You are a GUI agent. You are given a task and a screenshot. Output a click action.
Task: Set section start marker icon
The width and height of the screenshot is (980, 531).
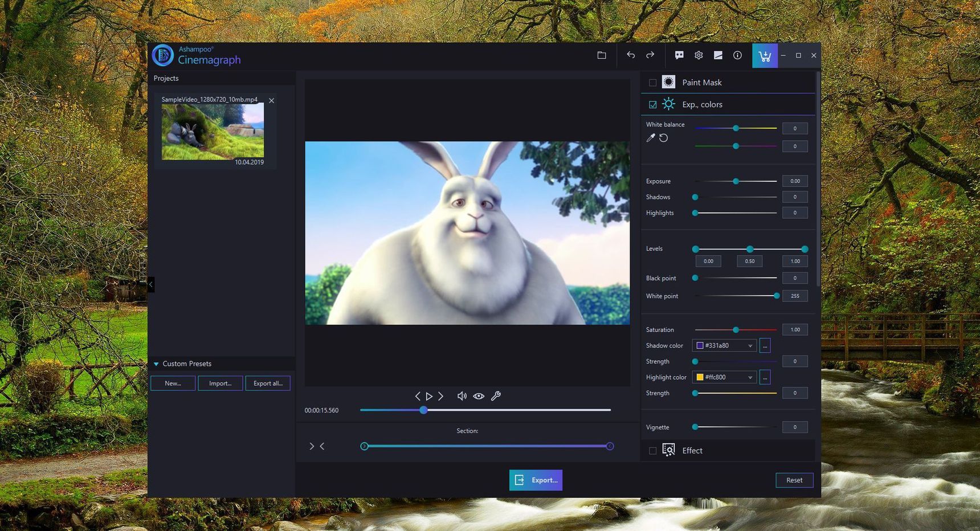[x=312, y=446]
